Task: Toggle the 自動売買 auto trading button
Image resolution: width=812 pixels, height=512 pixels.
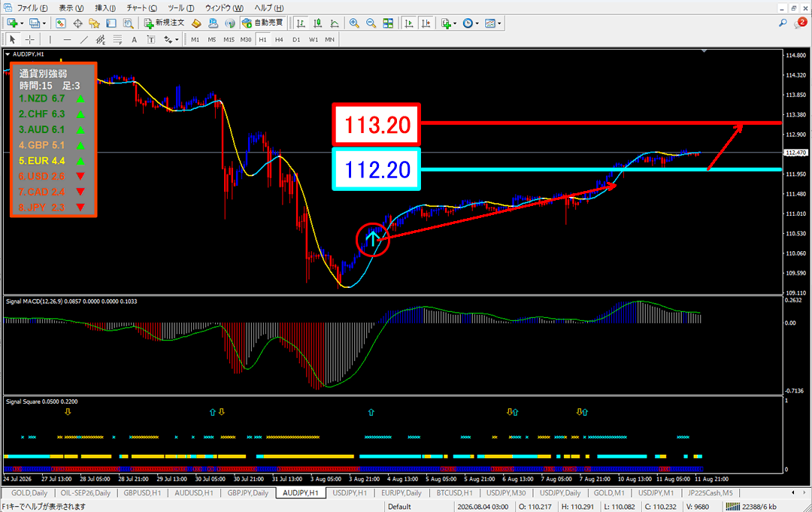Action: coord(263,23)
